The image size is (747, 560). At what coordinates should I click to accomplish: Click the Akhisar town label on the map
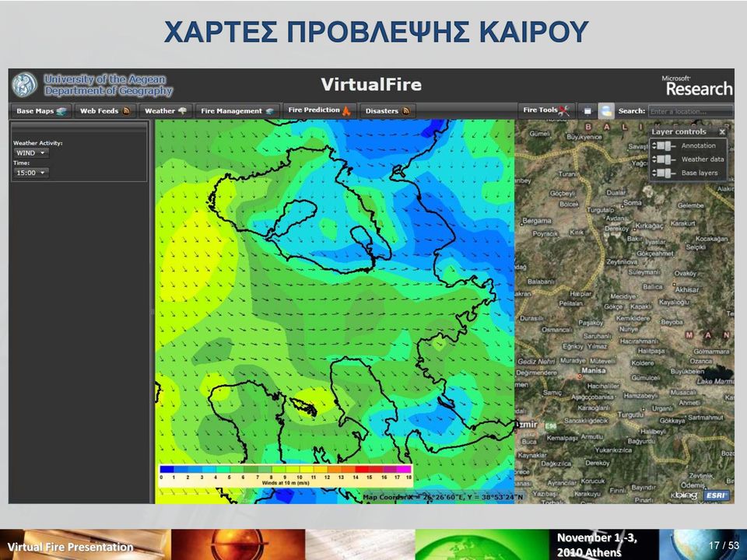click(686, 289)
